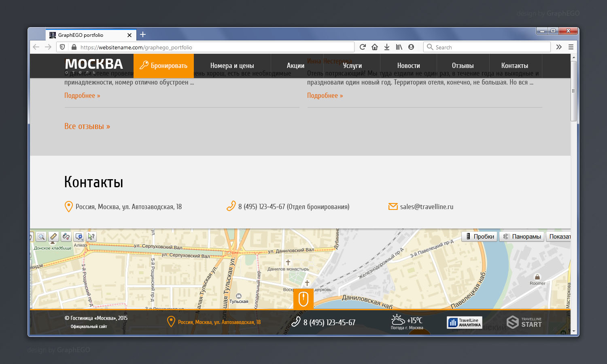
Task: Click the address pin in Контакты section
Action: coord(69,207)
